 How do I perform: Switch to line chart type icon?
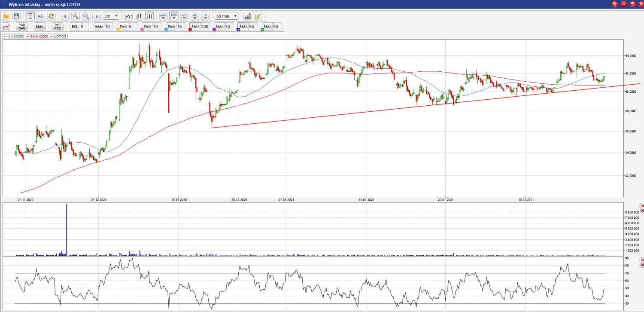coord(128,16)
